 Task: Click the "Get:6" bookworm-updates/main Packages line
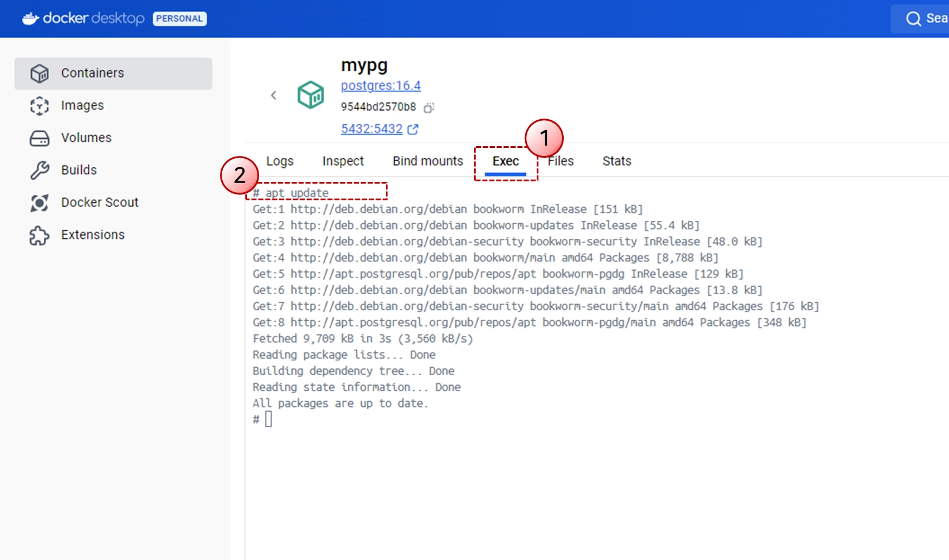[x=507, y=289]
